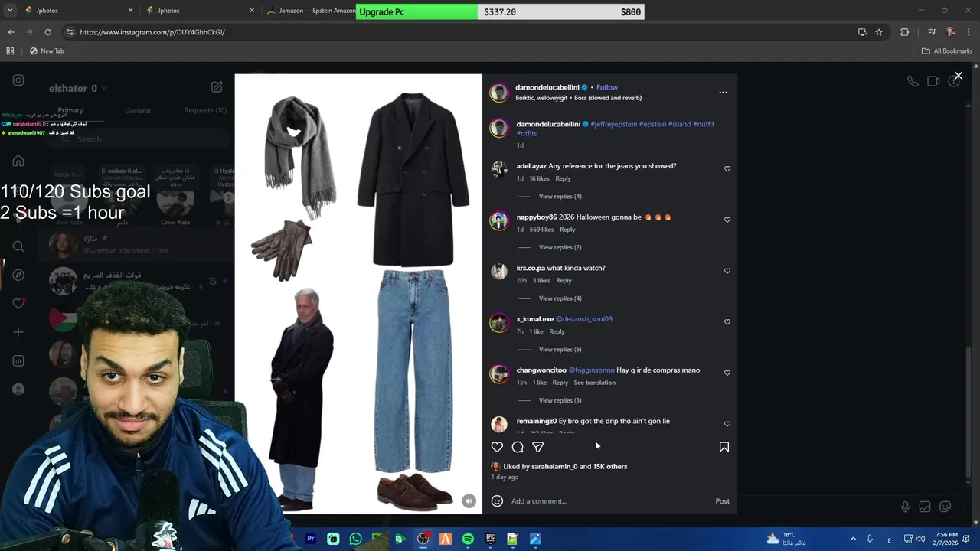
Task: Open Chrome extensions puzzle icon
Action: pyautogui.click(x=905, y=32)
